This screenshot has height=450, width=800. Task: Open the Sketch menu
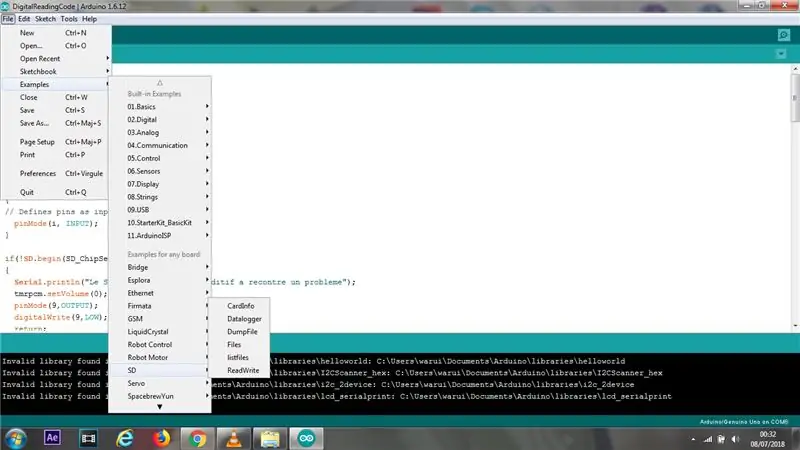(x=45, y=19)
